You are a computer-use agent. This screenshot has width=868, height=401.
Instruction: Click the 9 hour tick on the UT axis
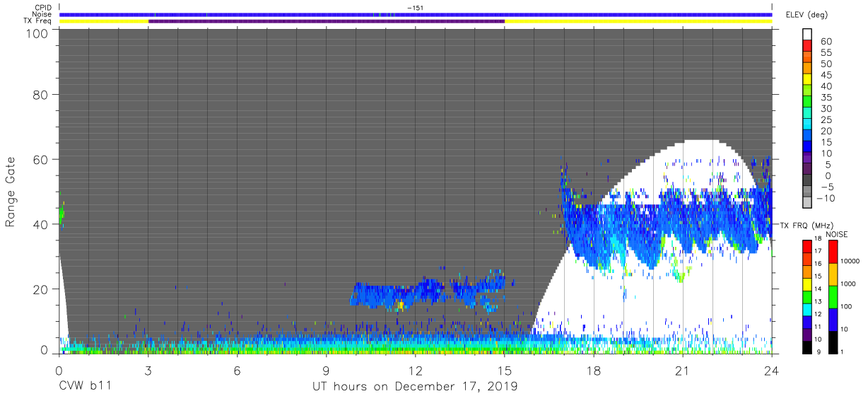(327, 370)
